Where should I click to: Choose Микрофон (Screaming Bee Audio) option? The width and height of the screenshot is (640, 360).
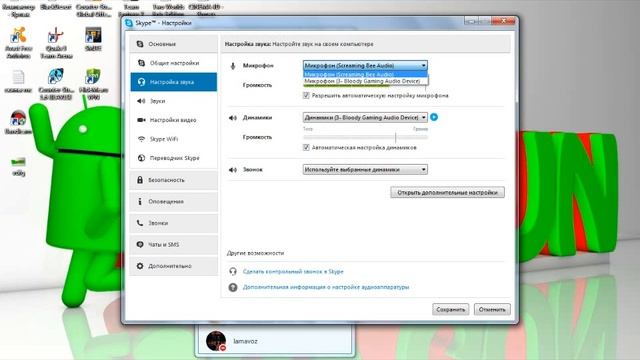tap(365, 74)
